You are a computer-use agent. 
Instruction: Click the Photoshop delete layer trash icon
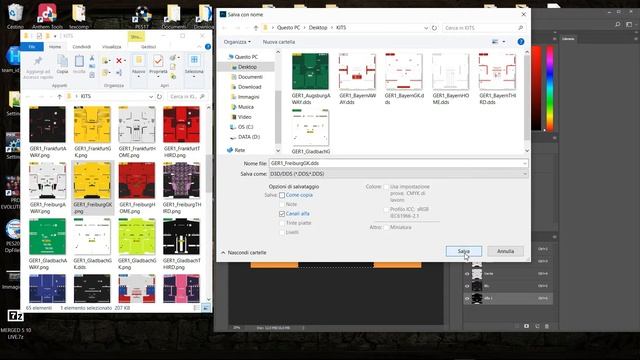[547, 326]
